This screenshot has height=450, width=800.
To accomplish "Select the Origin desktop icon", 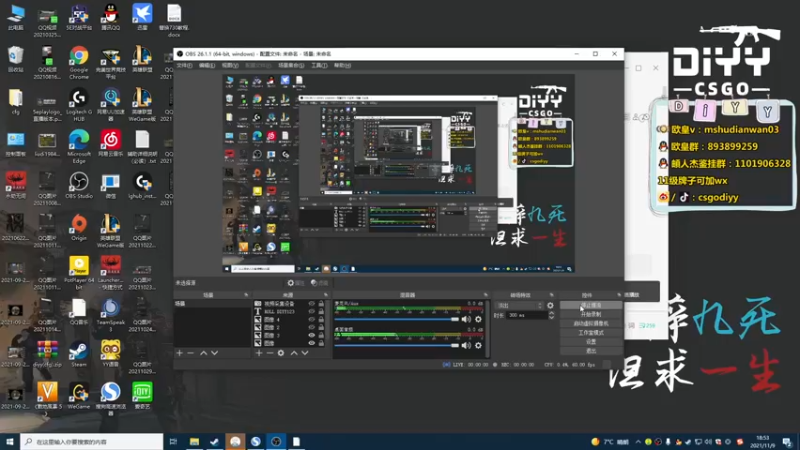I will click(79, 228).
